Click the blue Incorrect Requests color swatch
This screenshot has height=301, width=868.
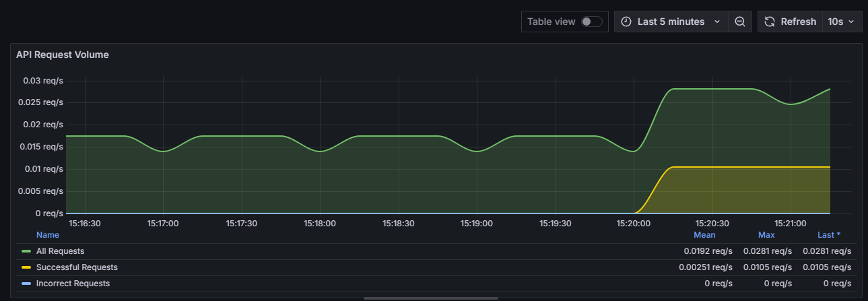(x=26, y=283)
